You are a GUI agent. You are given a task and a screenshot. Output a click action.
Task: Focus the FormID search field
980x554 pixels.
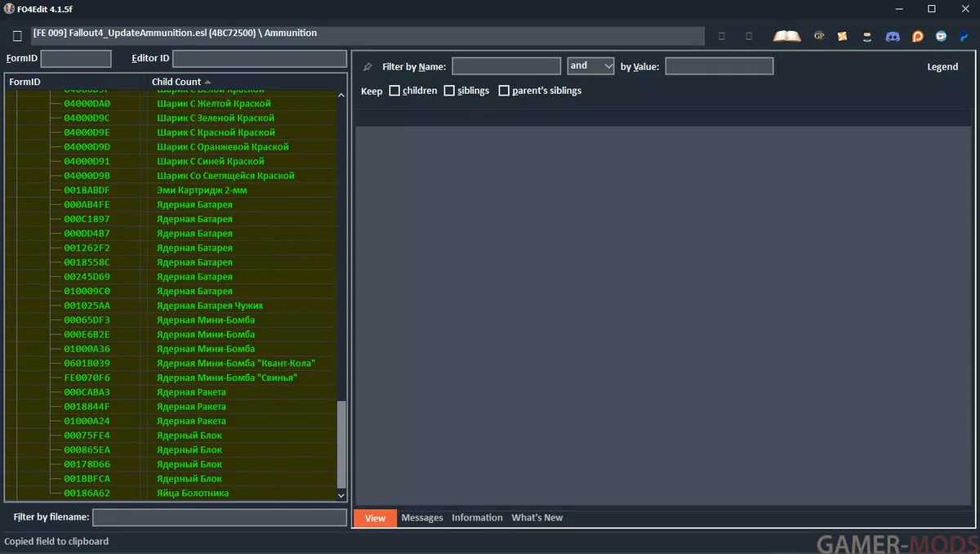(x=76, y=59)
